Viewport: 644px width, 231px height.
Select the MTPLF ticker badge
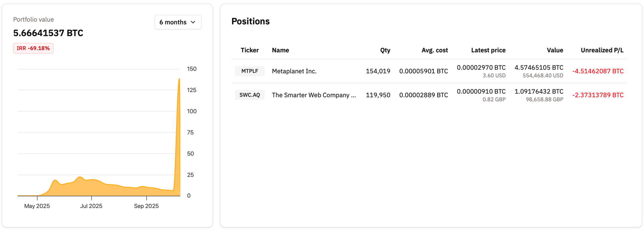tap(250, 71)
